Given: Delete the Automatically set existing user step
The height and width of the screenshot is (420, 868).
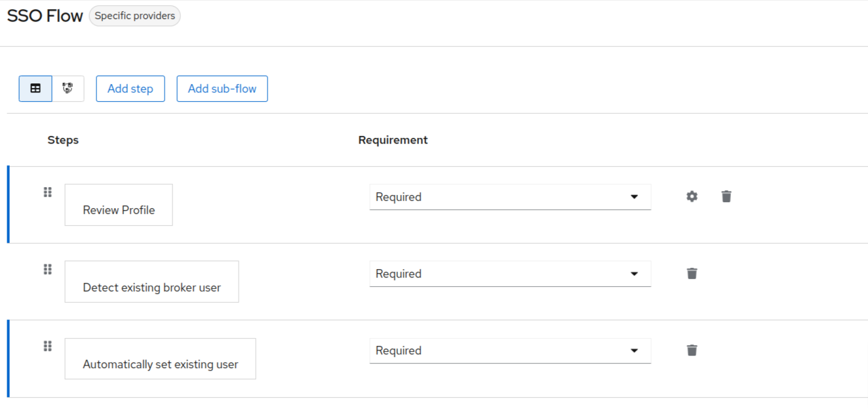Looking at the screenshot, I should coord(692,350).
